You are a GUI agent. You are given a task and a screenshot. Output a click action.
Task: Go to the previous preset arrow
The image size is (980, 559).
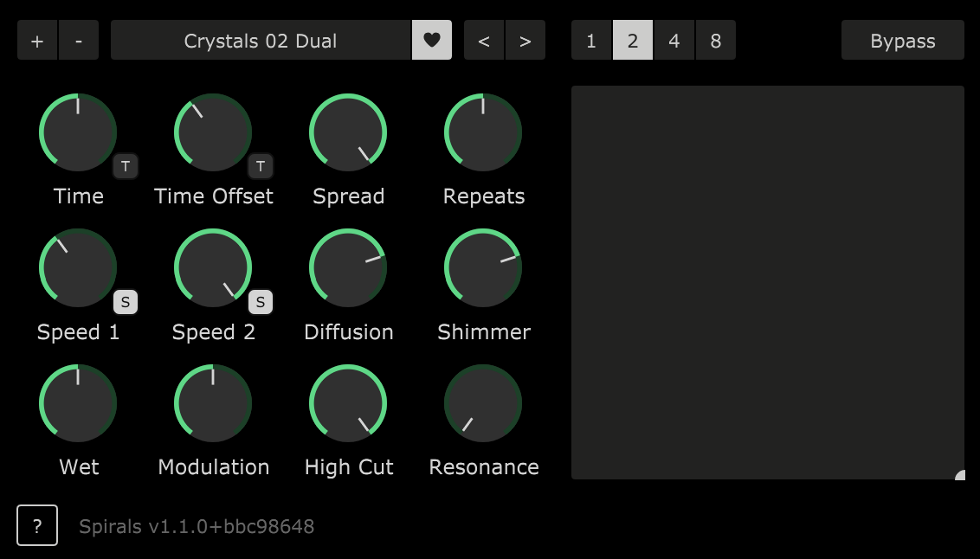pos(484,41)
